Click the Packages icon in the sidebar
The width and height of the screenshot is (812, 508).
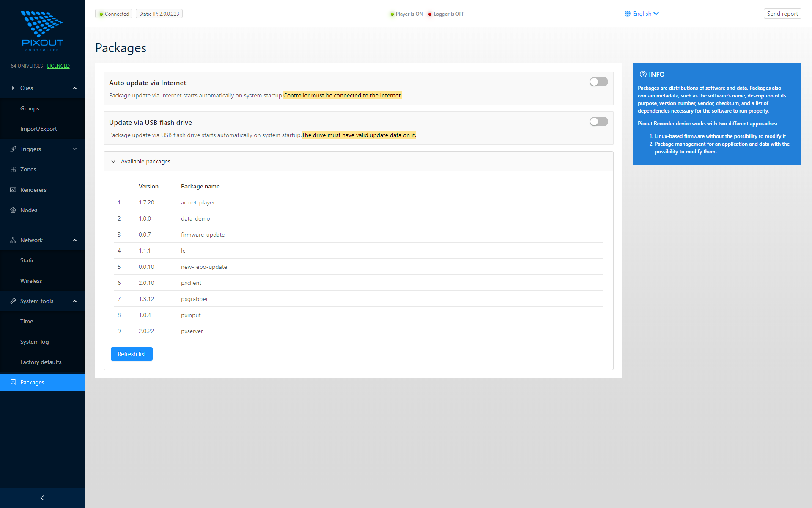point(13,382)
